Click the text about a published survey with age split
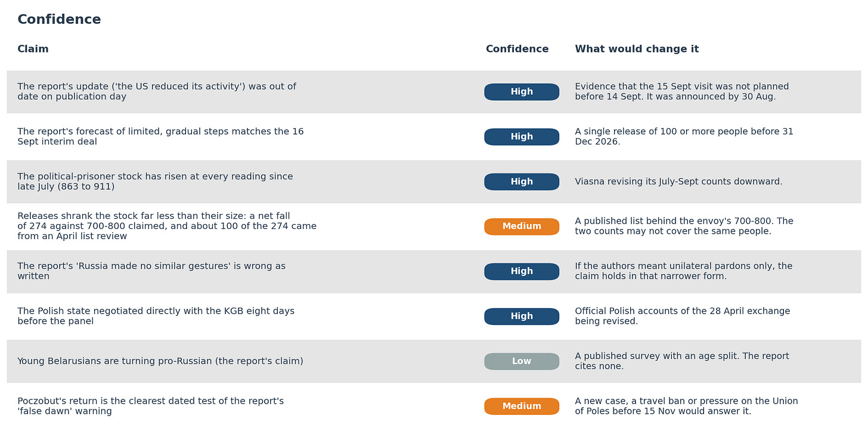Screen dimensions: 868x431 click(681, 361)
